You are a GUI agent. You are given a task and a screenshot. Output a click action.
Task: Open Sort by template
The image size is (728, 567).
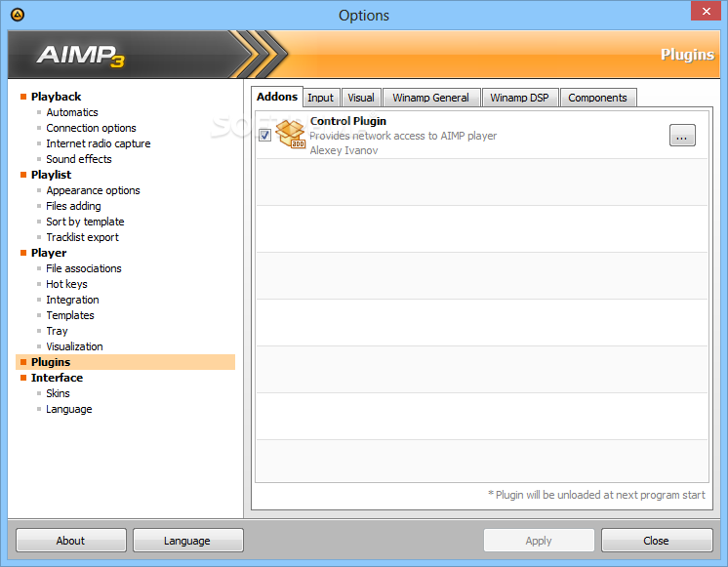[x=86, y=222]
